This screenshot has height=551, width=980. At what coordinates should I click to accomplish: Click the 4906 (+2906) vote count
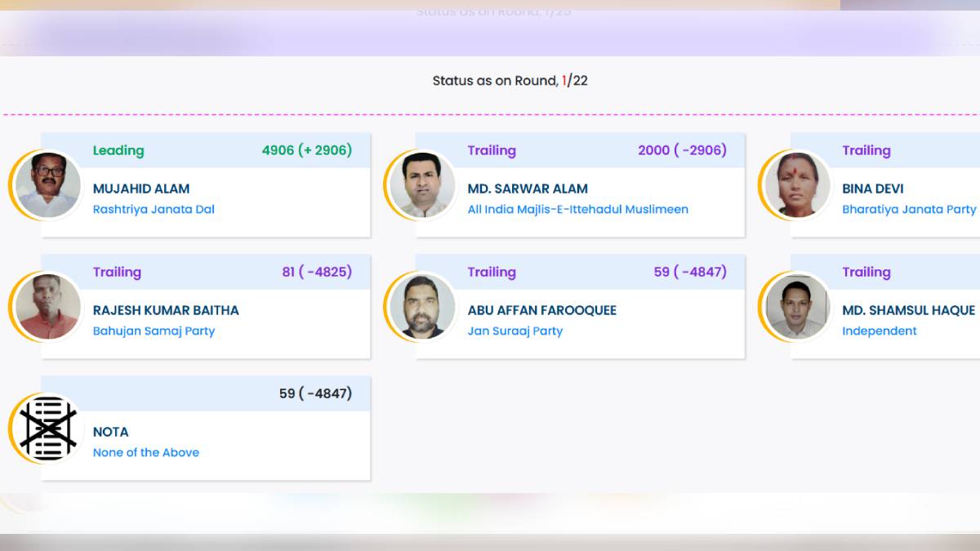tap(306, 151)
